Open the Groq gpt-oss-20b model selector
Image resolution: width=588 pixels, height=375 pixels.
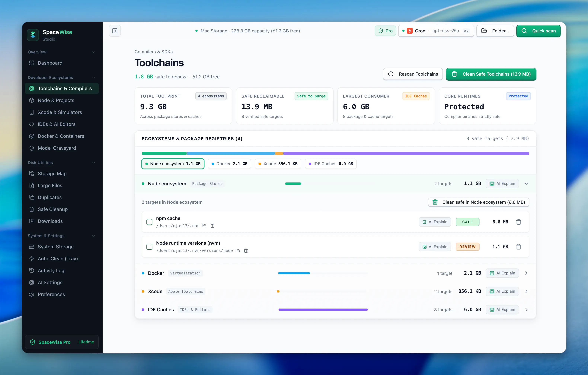click(436, 31)
